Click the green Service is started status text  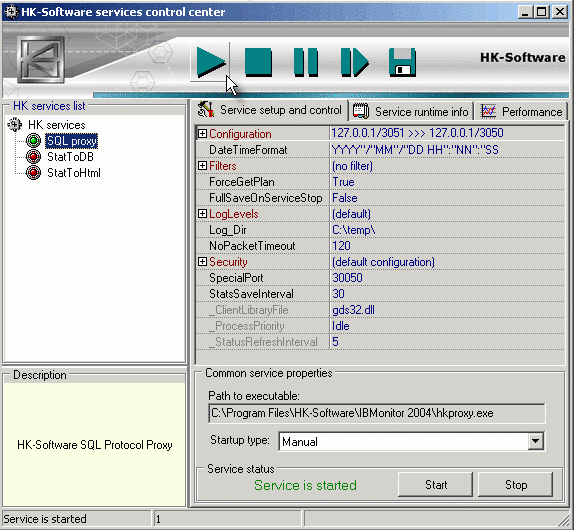[305, 485]
